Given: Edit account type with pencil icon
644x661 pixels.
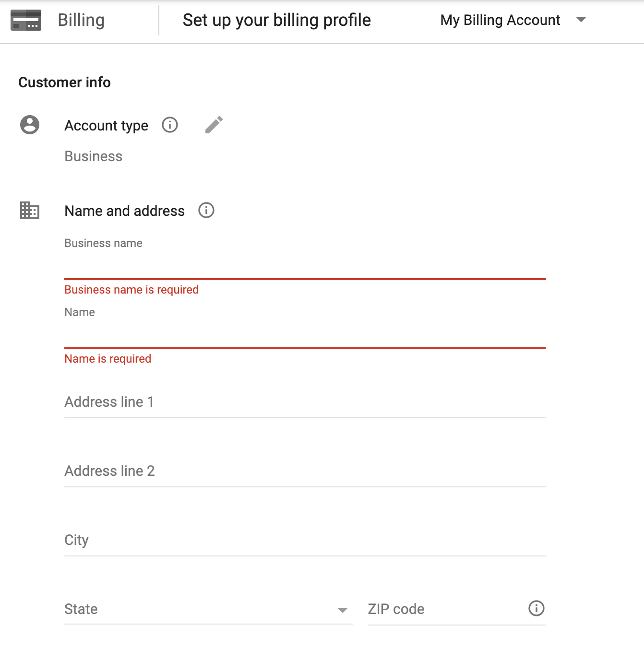Looking at the screenshot, I should [x=214, y=125].
